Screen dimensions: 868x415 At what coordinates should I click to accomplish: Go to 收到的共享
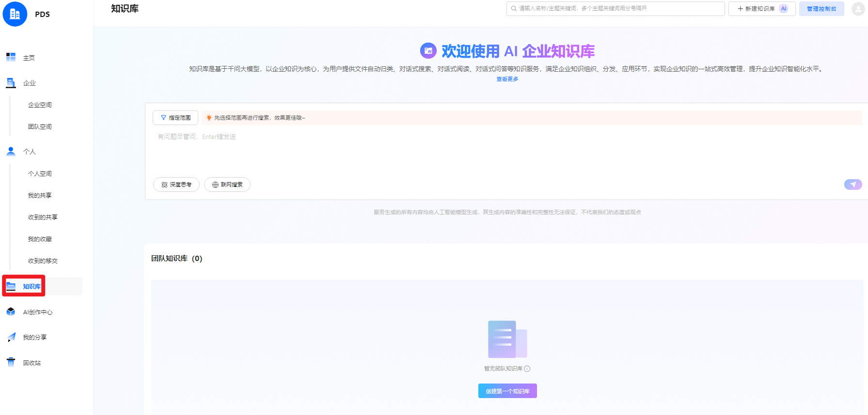coord(43,217)
